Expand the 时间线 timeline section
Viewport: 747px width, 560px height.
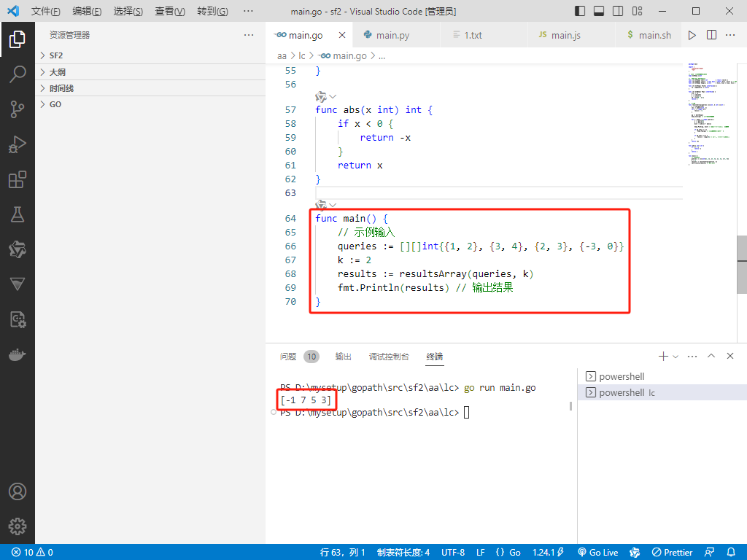150,88
